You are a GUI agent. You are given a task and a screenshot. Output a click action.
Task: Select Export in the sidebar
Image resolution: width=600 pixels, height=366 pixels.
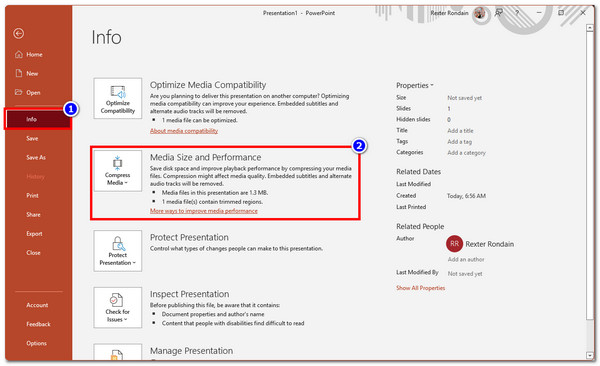point(34,234)
